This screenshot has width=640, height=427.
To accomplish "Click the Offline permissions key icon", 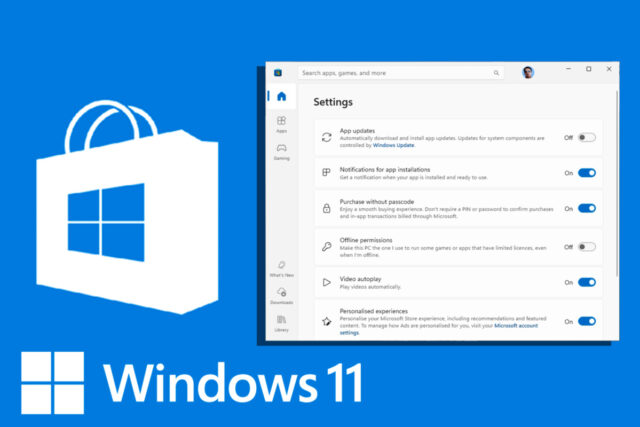I will 327,247.
